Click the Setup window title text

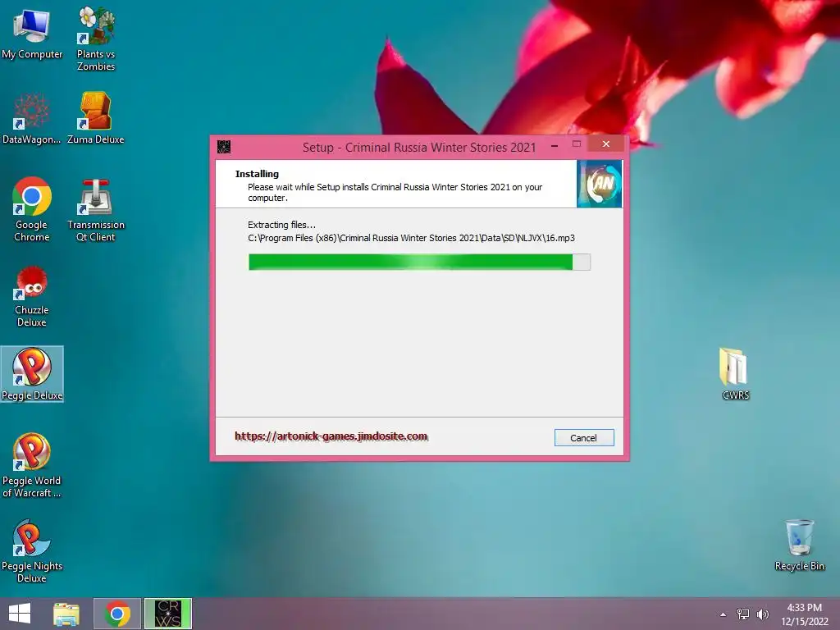pyautogui.click(x=419, y=148)
